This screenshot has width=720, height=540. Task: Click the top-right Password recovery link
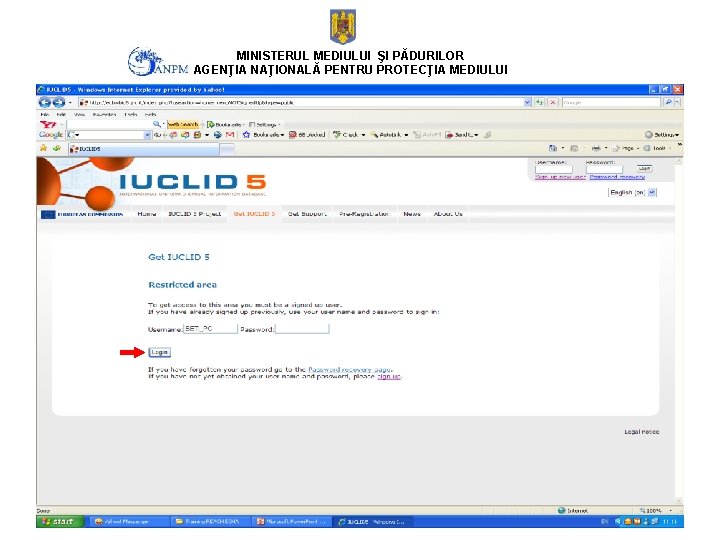coord(617,177)
